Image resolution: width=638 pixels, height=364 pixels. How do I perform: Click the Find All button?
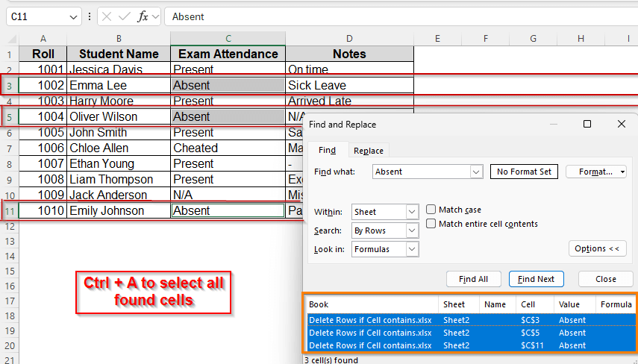pos(473,279)
